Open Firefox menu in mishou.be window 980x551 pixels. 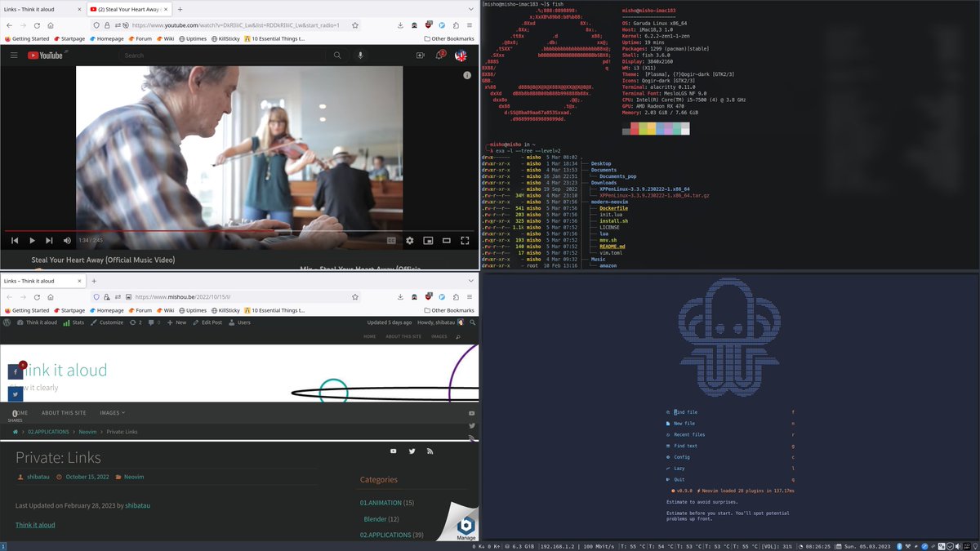(x=470, y=297)
